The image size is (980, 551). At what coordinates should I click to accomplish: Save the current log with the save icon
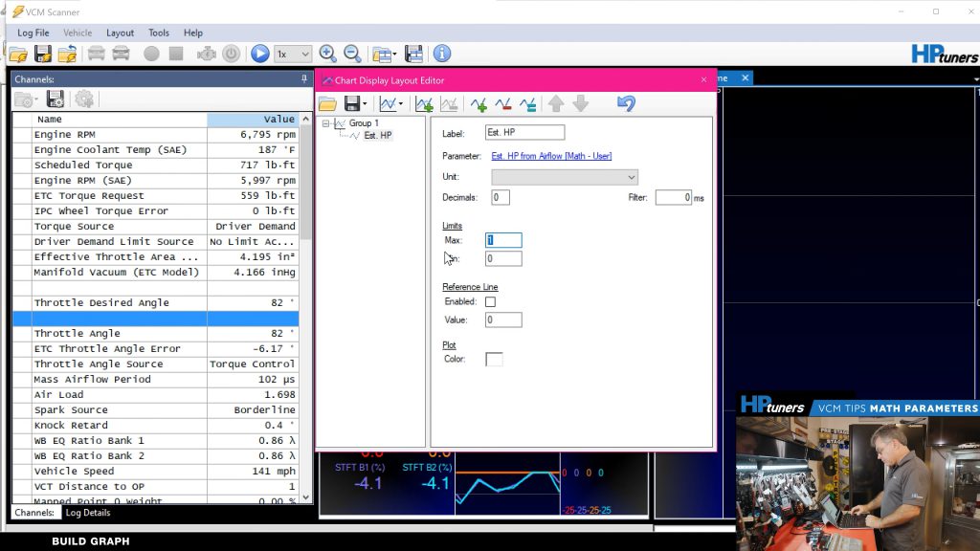(x=41, y=54)
